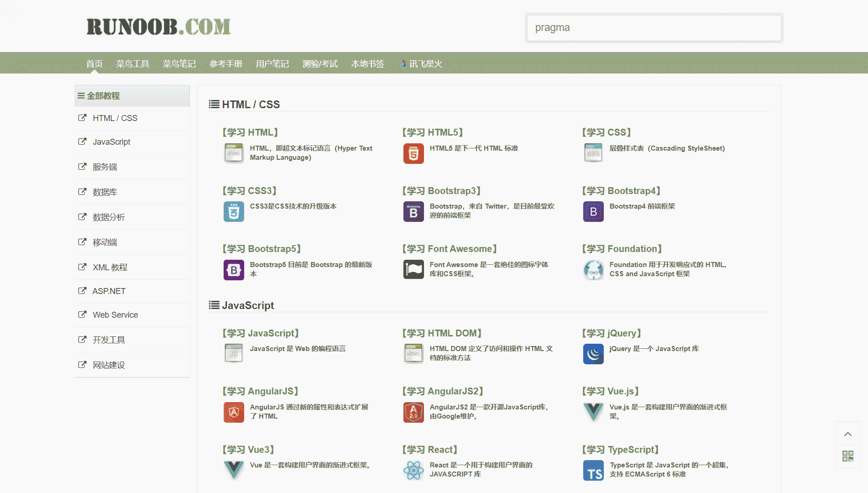
Task: Click the CSS tutorial icon
Action: pyautogui.click(x=593, y=153)
